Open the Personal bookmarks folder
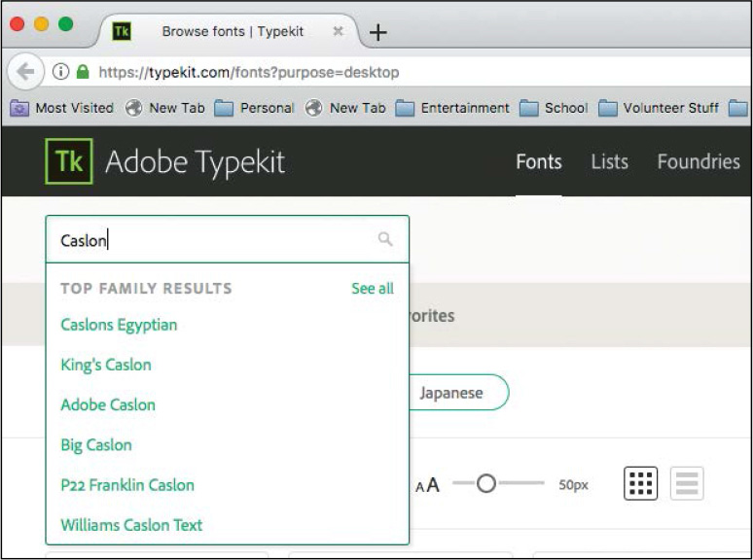This screenshot has height=560, width=753. [x=254, y=108]
